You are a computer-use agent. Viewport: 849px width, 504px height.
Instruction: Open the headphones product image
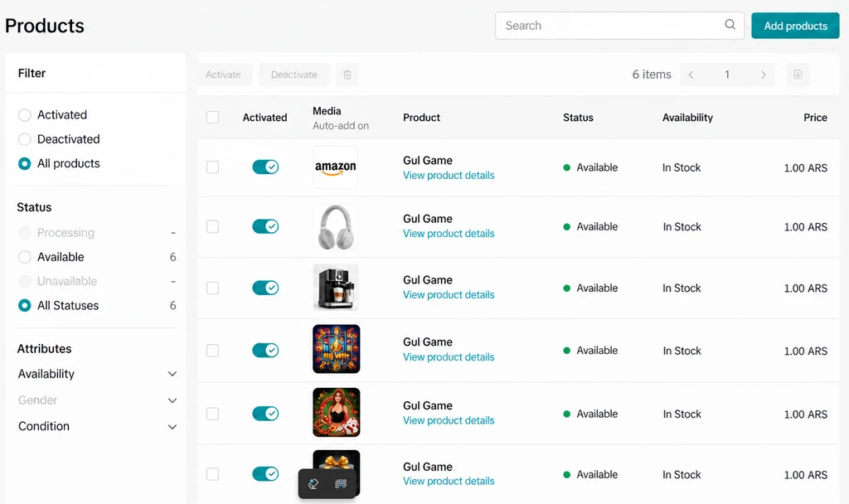tap(336, 227)
